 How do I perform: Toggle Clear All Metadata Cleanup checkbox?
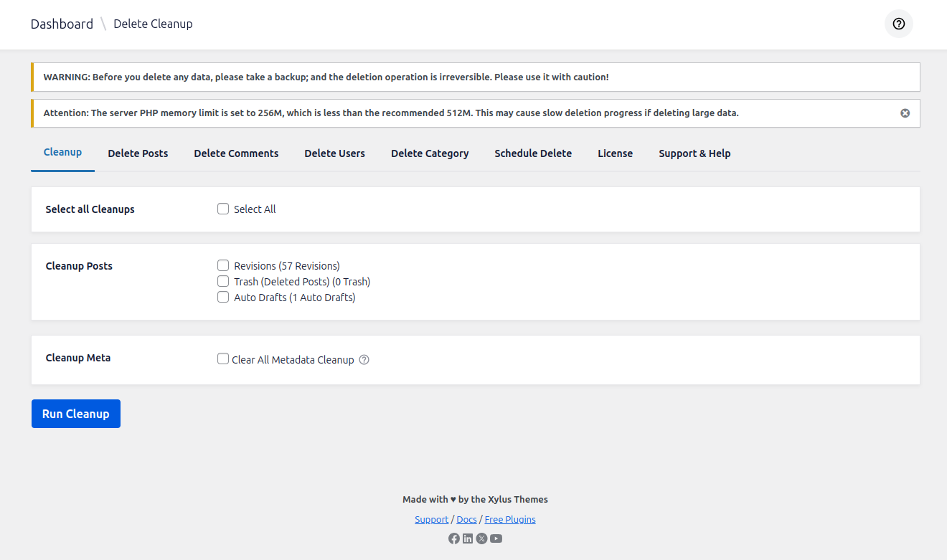click(x=223, y=359)
